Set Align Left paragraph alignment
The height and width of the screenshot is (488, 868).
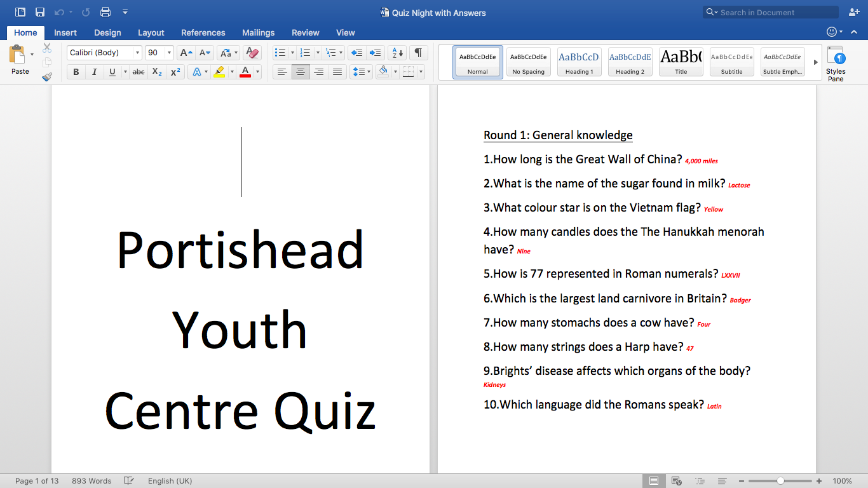pyautogui.click(x=282, y=72)
